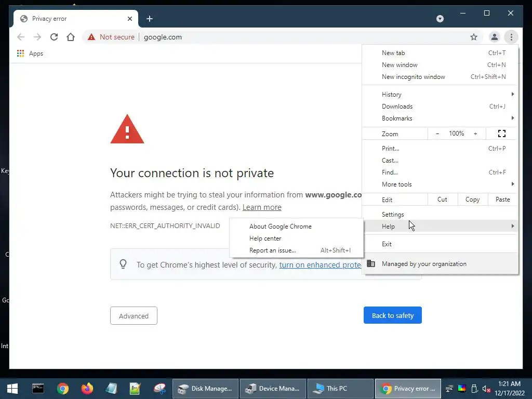The width and height of the screenshot is (532, 399).
Task: Open About Google Chrome
Action: pyautogui.click(x=296, y=227)
